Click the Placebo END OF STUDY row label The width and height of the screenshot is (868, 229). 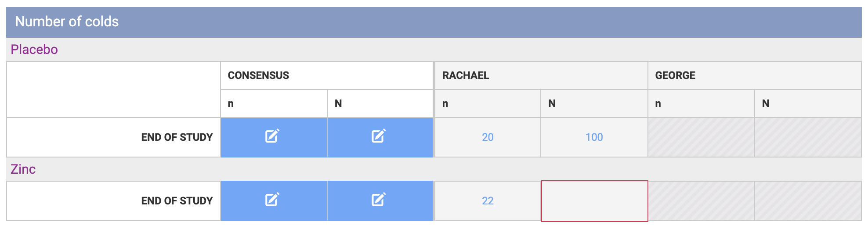point(177,137)
